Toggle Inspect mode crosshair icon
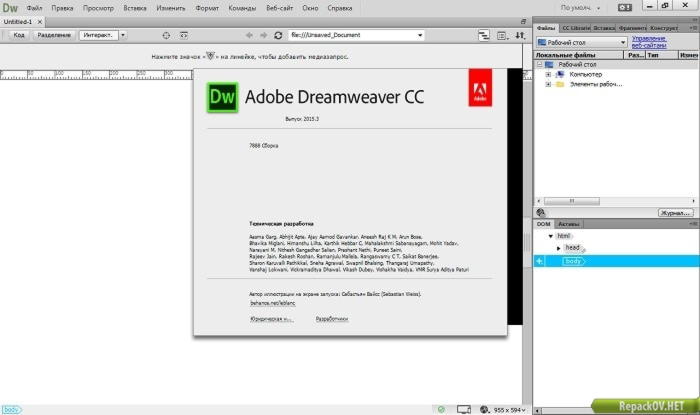 (166, 35)
